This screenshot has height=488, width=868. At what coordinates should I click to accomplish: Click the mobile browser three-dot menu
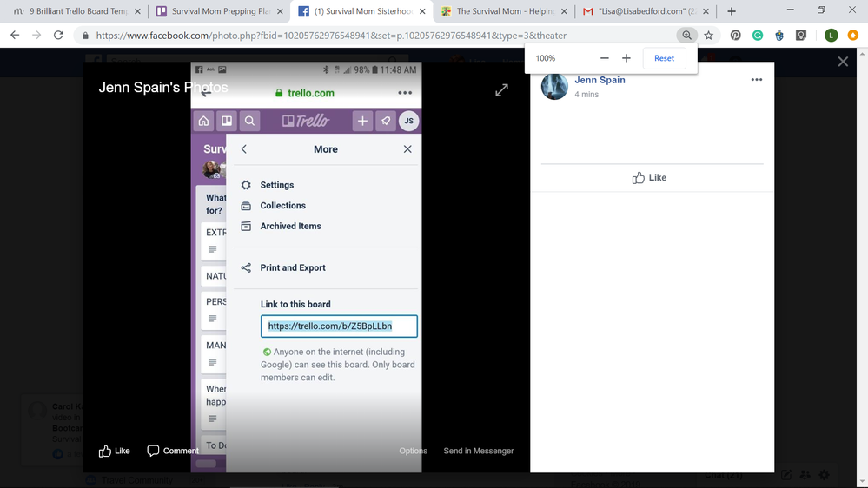click(405, 93)
